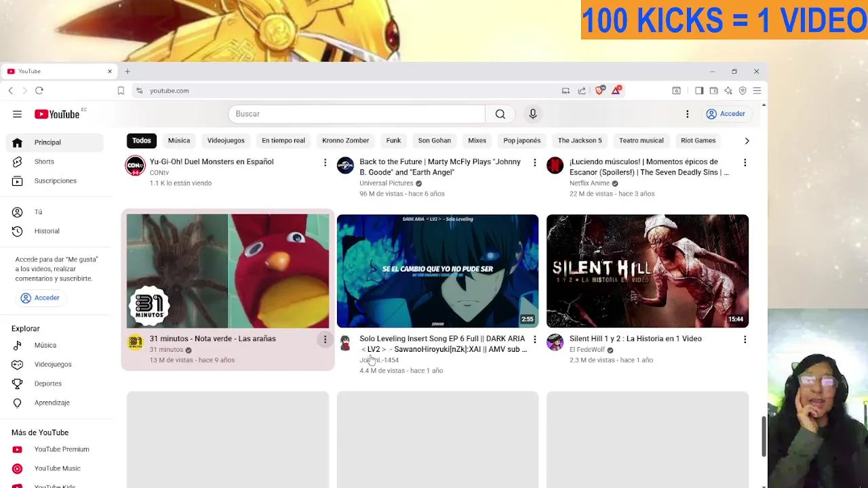Open Brave Wallet icon

pyautogui.click(x=713, y=90)
